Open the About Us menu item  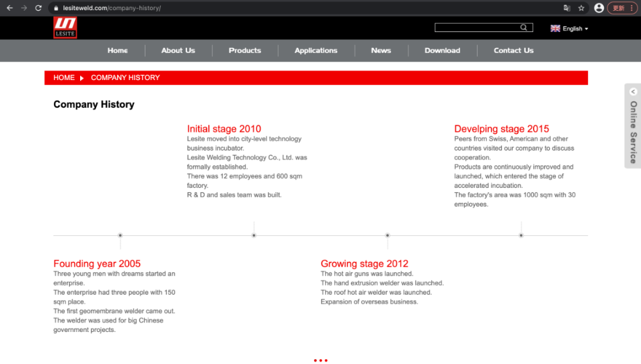pyautogui.click(x=178, y=50)
